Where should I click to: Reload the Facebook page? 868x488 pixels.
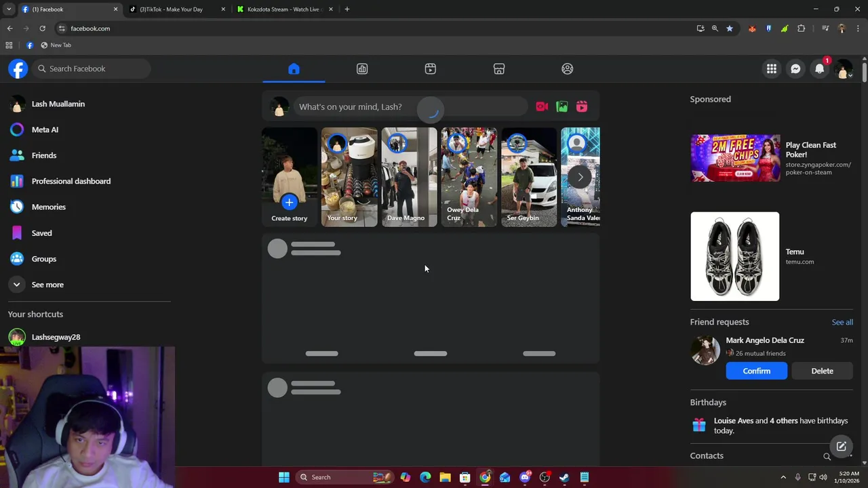pos(42,28)
